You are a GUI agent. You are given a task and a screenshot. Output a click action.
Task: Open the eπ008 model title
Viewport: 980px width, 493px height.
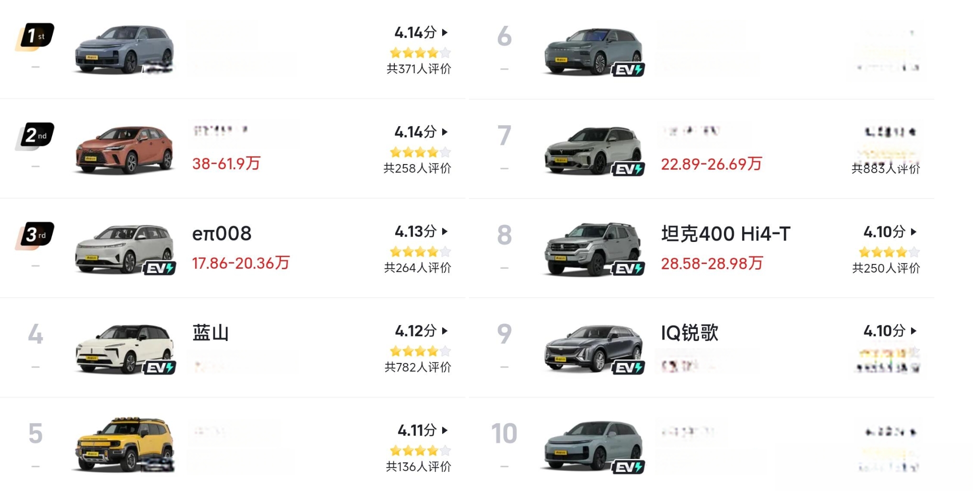[222, 234]
